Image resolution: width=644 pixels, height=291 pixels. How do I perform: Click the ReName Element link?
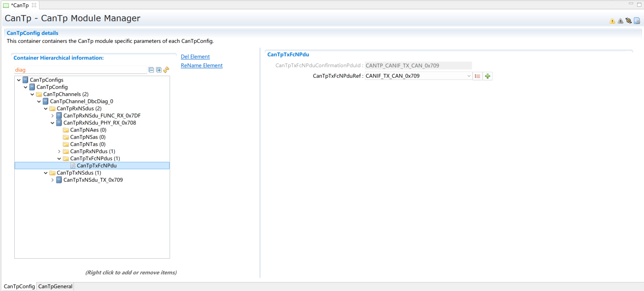click(x=202, y=66)
